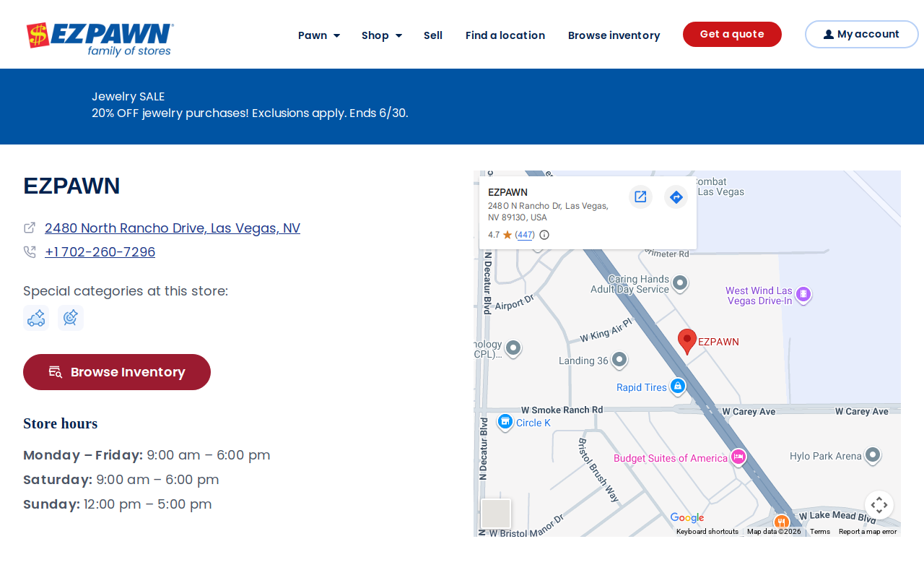Image resolution: width=924 pixels, height=578 pixels.
Task: Open the Sell page
Action: (x=433, y=35)
